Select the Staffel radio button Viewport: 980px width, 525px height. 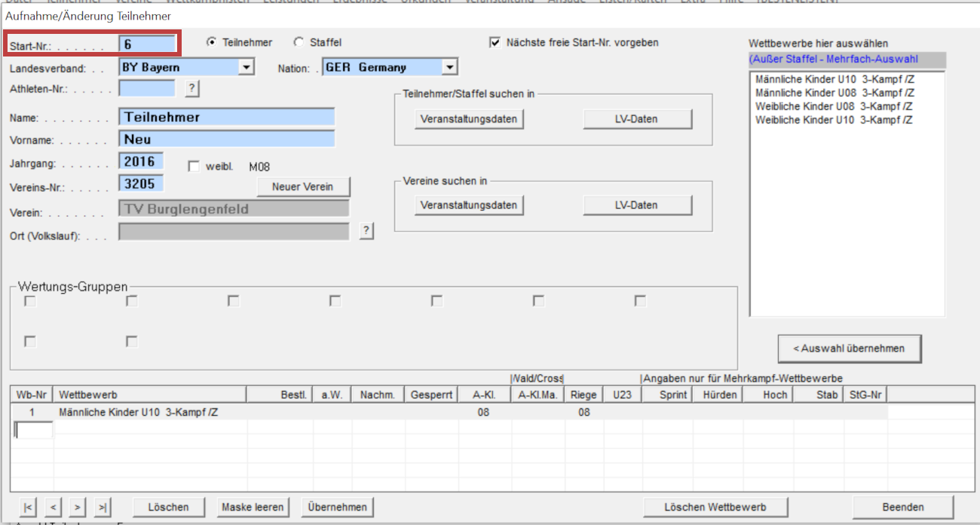click(x=317, y=43)
